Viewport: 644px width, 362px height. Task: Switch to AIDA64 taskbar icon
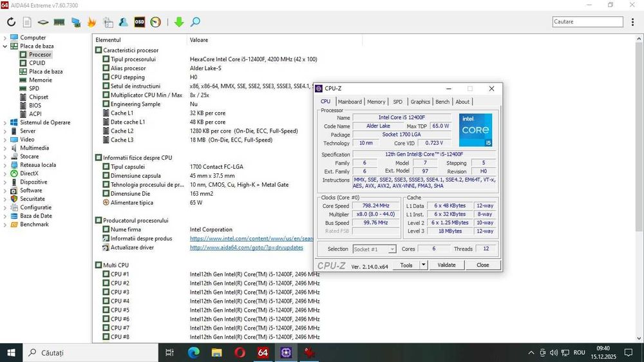point(263,352)
